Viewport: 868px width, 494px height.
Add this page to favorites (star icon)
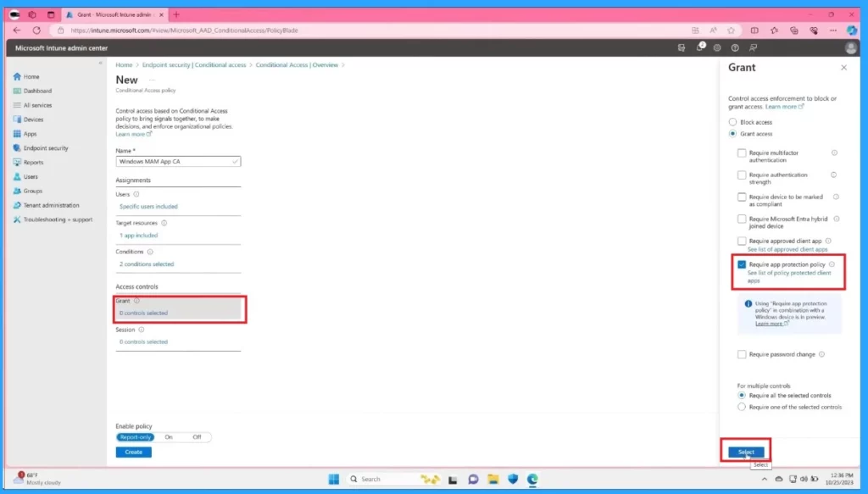(x=732, y=31)
